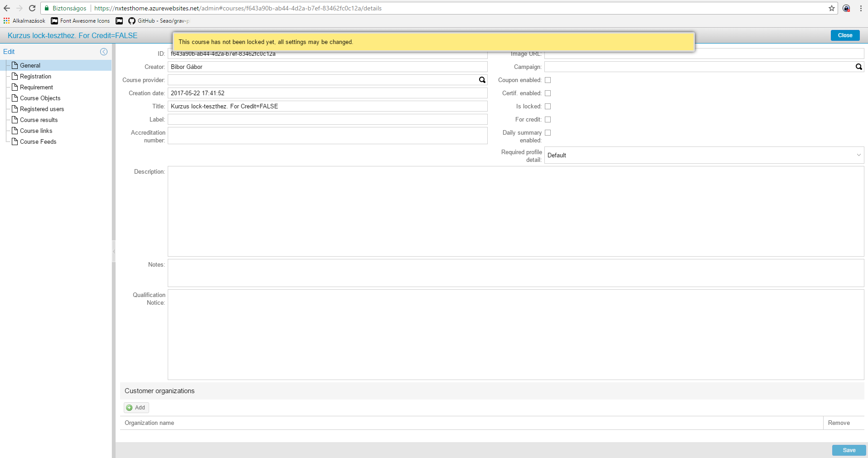Click into the Label input field
This screenshot has width=868, height=458.
pyautogui.click(x=327, y=119)
